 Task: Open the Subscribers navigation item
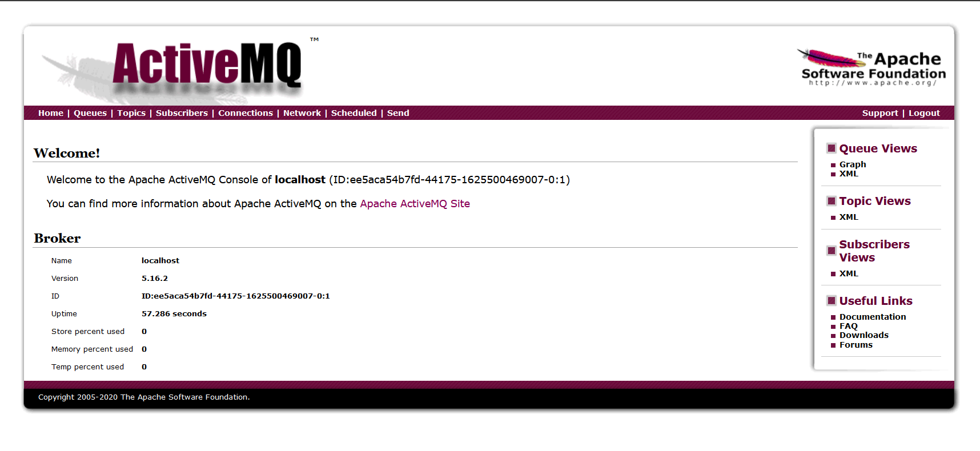click(182, 113)
